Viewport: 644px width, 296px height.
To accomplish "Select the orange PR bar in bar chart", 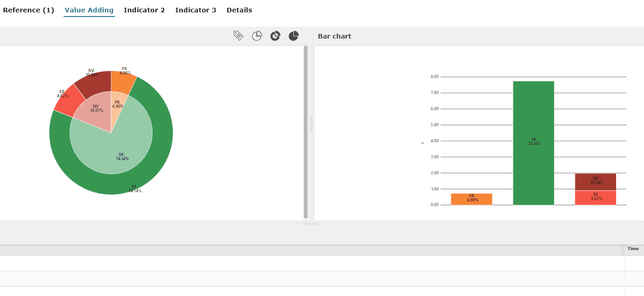I will coord(471,199).
